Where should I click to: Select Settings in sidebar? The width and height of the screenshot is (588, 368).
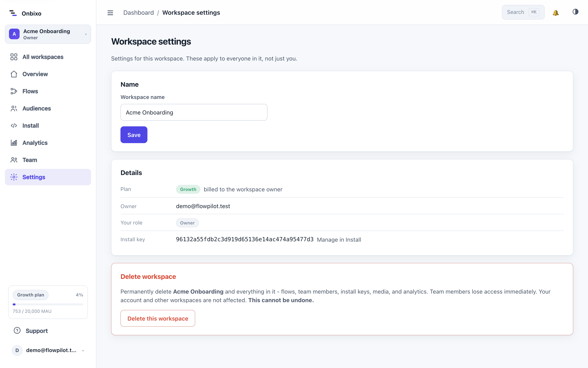tap(48, 177)
